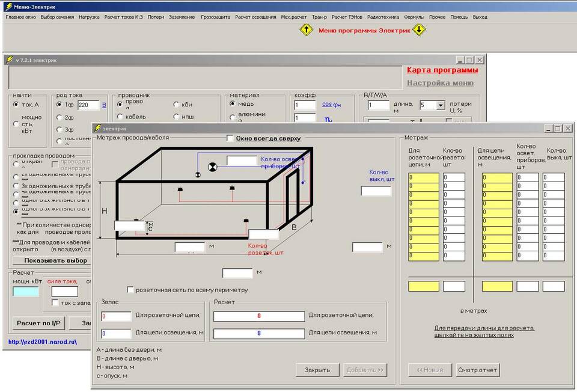Viewport: 577px width, 392px height.
Task: Open Заземление menu
Action: (182, 17)
